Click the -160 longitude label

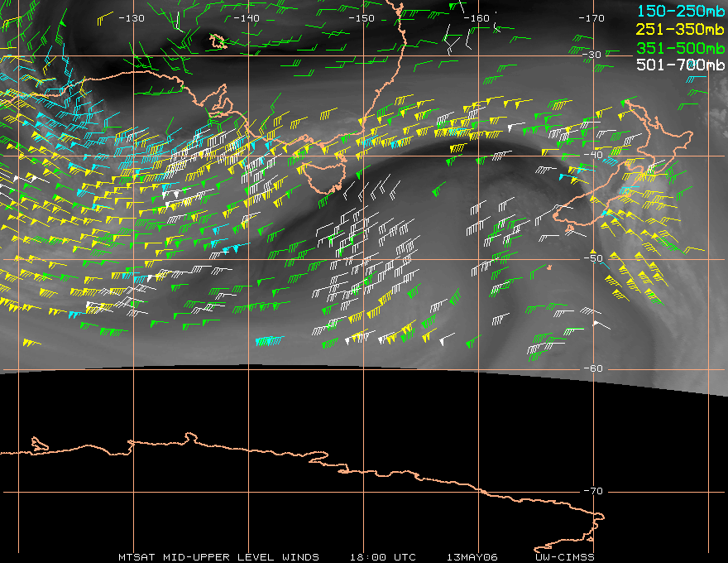point(477,18)
